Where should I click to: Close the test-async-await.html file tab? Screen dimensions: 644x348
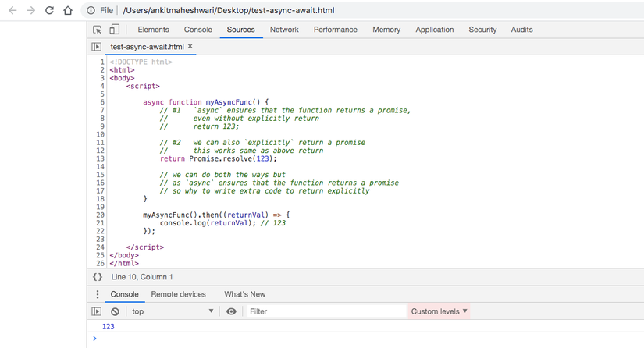point(190,47)
